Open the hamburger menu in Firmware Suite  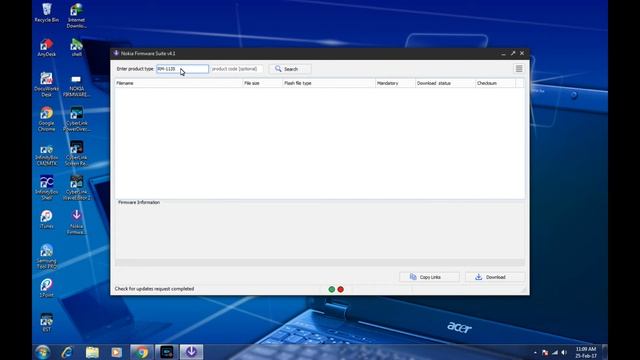[x=519, y=69]
